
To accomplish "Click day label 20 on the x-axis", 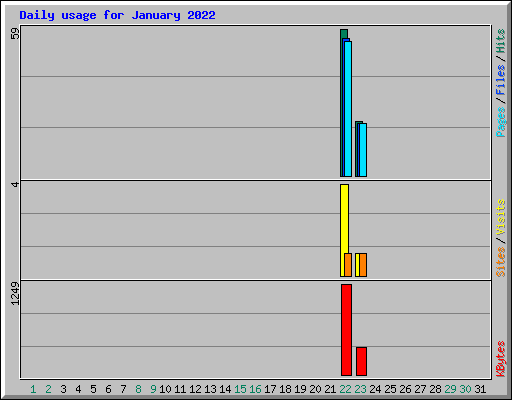I will pos(315,389).
